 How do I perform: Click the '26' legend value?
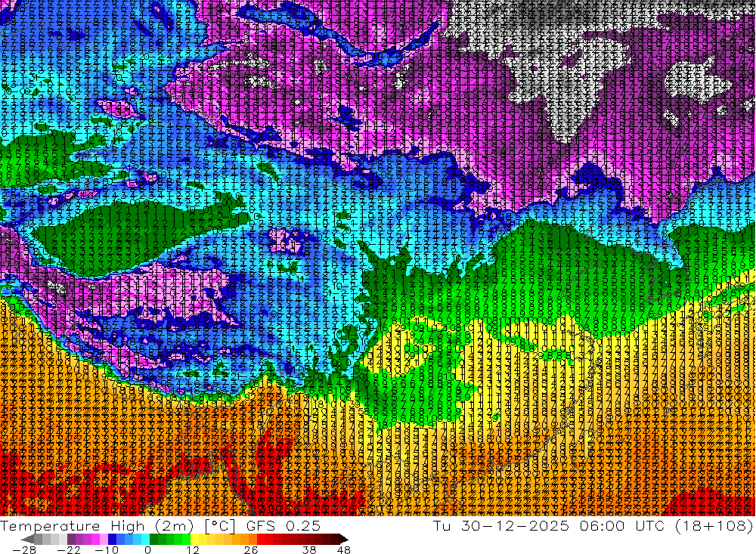251,550
